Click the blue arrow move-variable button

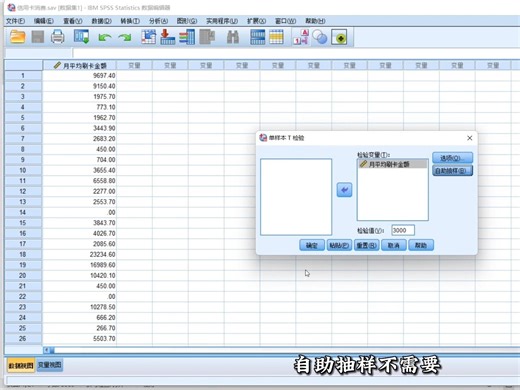coord(344,190)
